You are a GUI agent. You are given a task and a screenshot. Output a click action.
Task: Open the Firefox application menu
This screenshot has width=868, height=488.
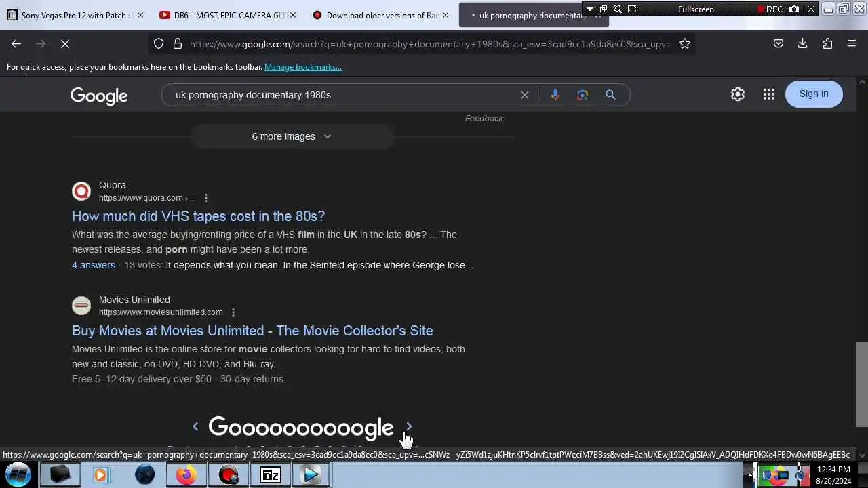point(852,44)
